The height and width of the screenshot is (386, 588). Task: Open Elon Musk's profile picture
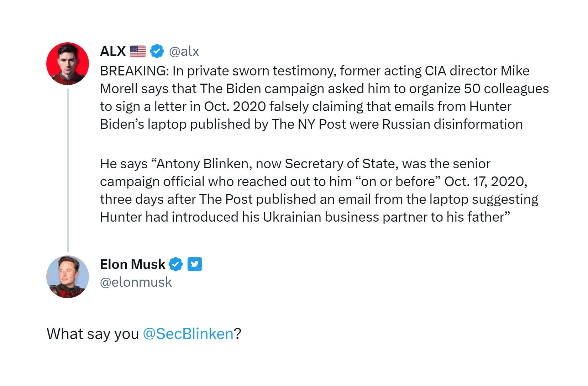(x=68, y=276)
